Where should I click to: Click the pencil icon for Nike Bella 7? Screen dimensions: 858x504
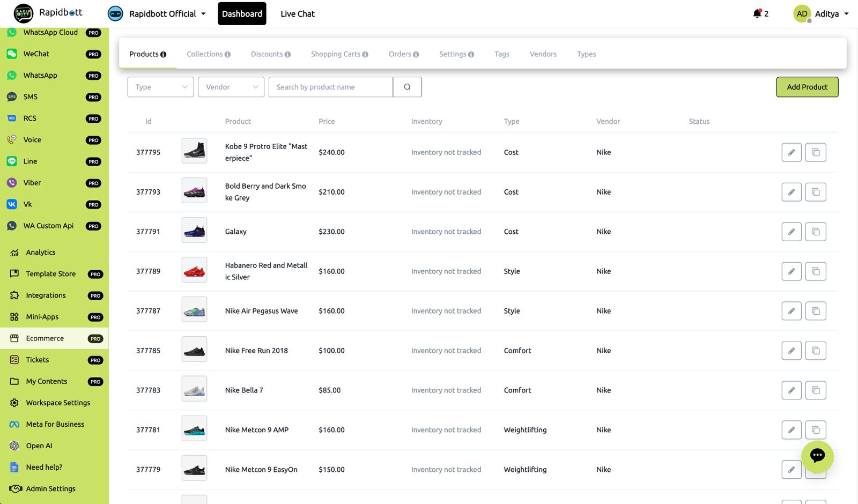(791, 390)
